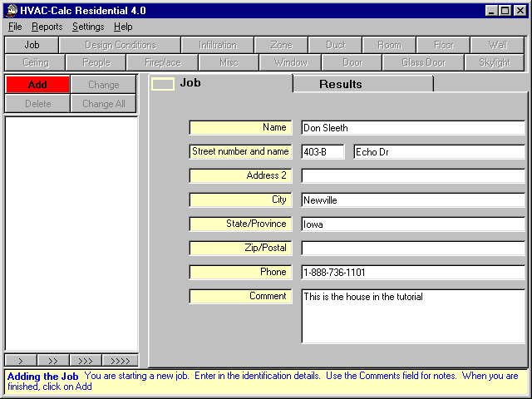
Task: Click the Name field label
Action: (x=240, y=127)
